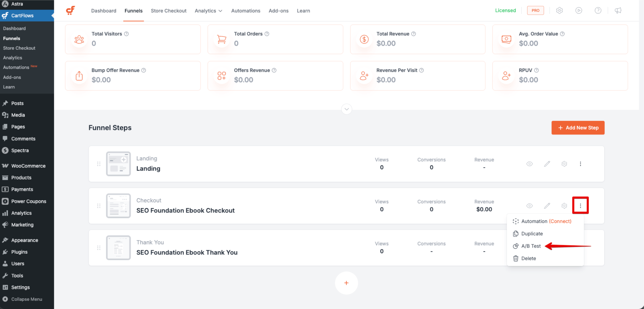
Task: Click the Total Visitors help tooltip icon
Action: 127,33
